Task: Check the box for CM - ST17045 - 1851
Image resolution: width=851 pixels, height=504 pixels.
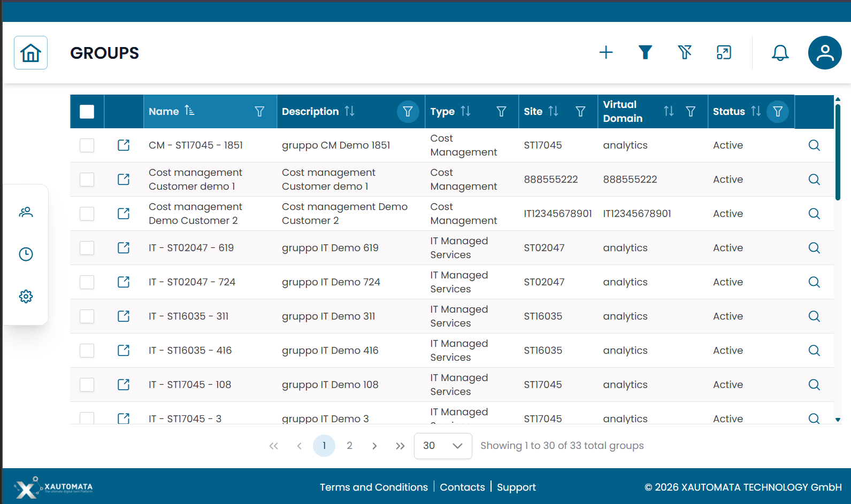Action: coord(87,145)
